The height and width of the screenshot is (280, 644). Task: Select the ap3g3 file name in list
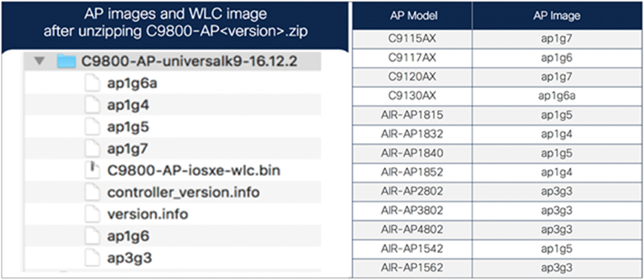[128, 259]
